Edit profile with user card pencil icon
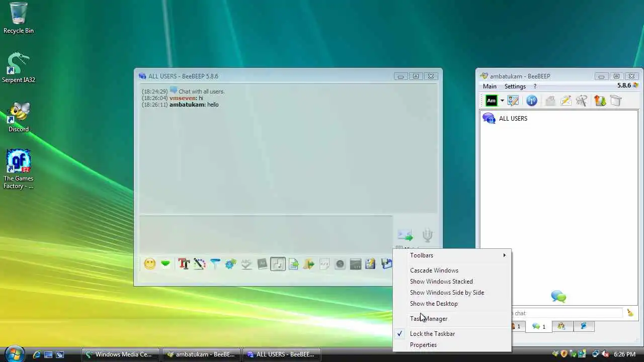This screenshot has width=644, height=362. coord(513,101)
